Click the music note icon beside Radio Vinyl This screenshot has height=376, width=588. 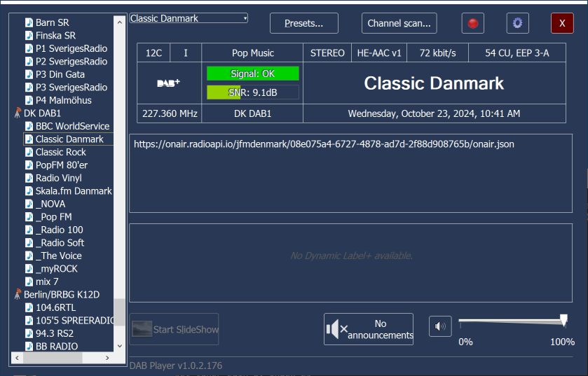click(x=29, y=178)
